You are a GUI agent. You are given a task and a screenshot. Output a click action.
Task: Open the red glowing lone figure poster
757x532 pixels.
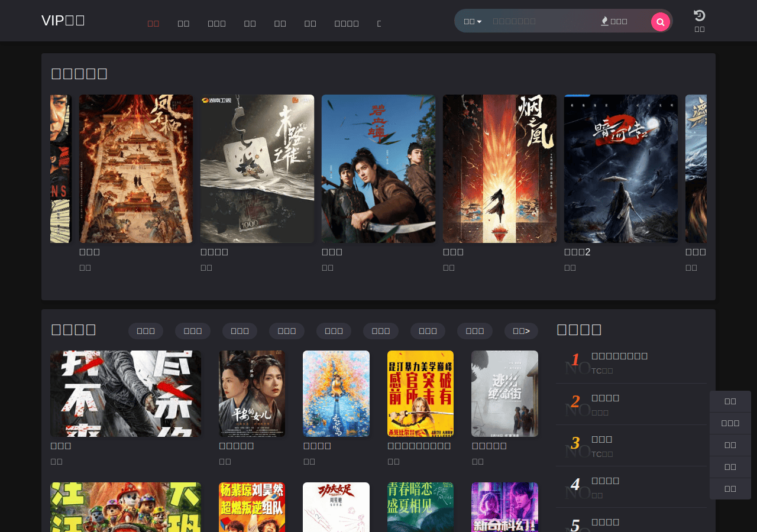pos(500,168)
